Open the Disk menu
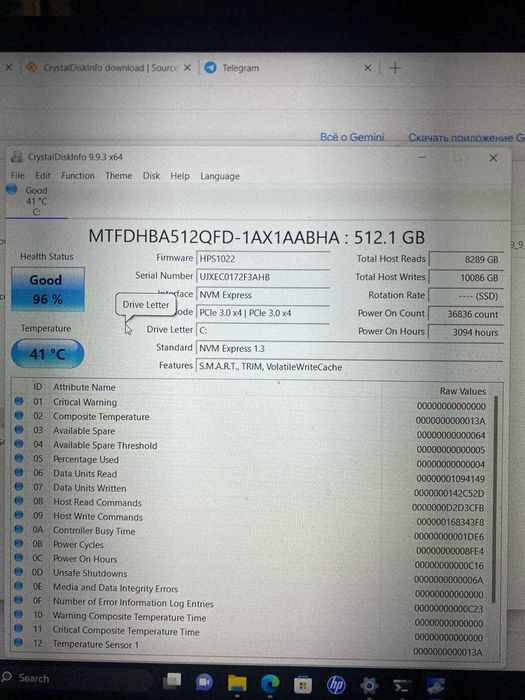 pos(151,175)
